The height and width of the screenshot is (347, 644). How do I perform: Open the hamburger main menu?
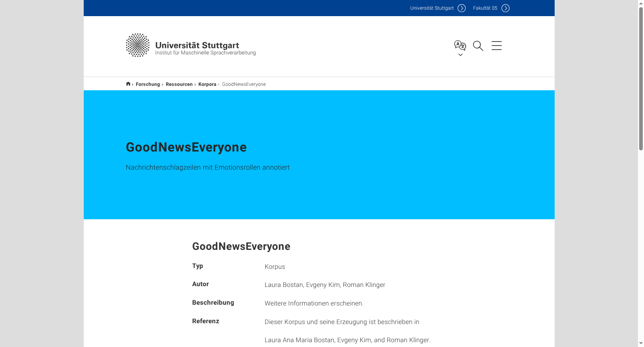497,46
